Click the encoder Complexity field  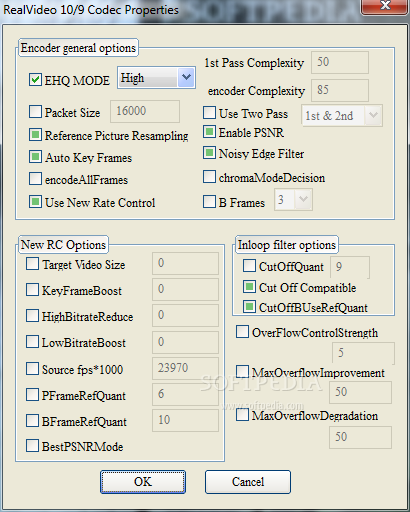click(x=340, y=90)
